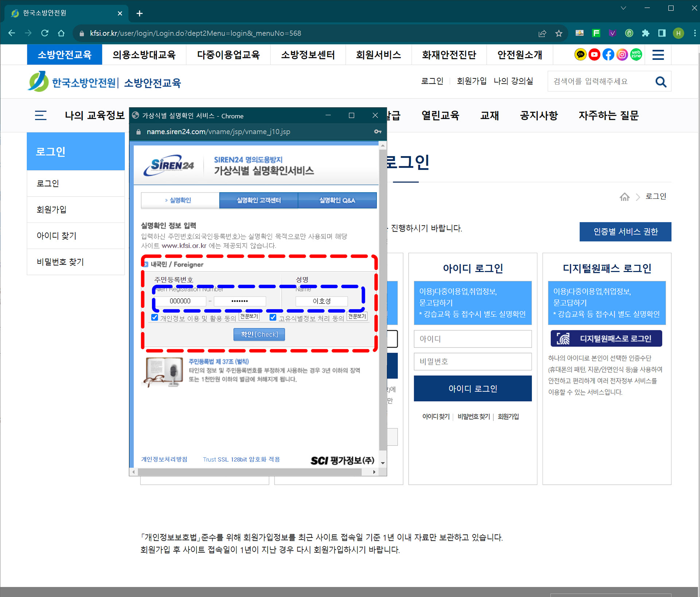The image size is (700, 597).
Task: Toggle unique identifier processing consent checkbox
Action: point(273,317)
